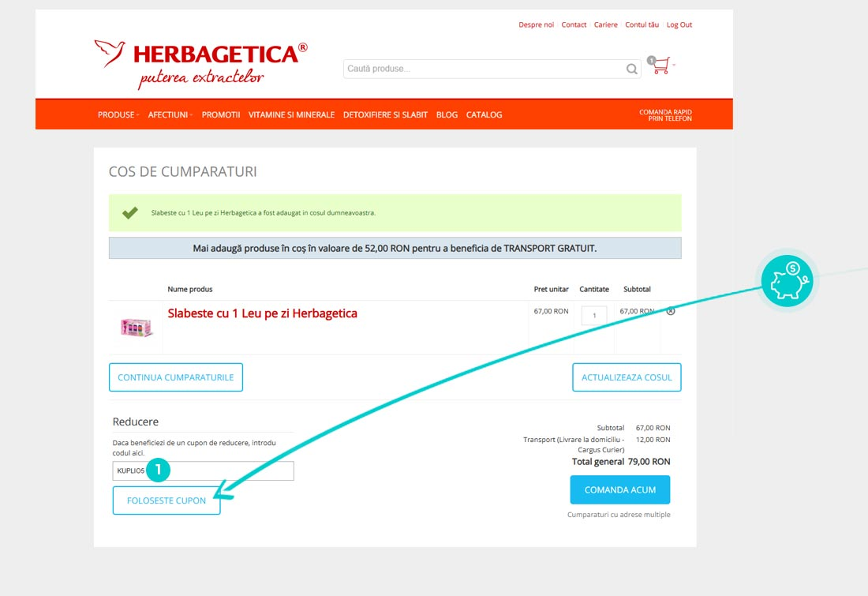This screenshot has width=868, height=596.
Task: Expand the AFECTIUNI dropdown menu
Action: [x=170, y=114]
